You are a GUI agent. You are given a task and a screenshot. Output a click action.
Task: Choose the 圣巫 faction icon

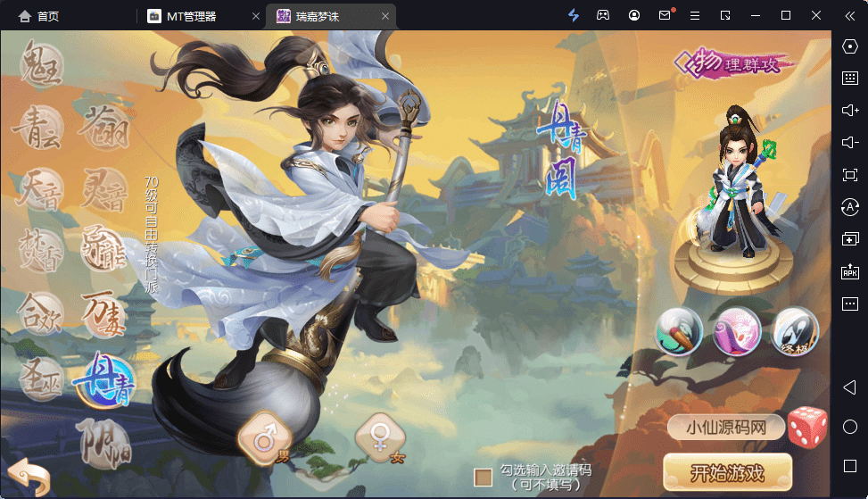tap(41, 378)
